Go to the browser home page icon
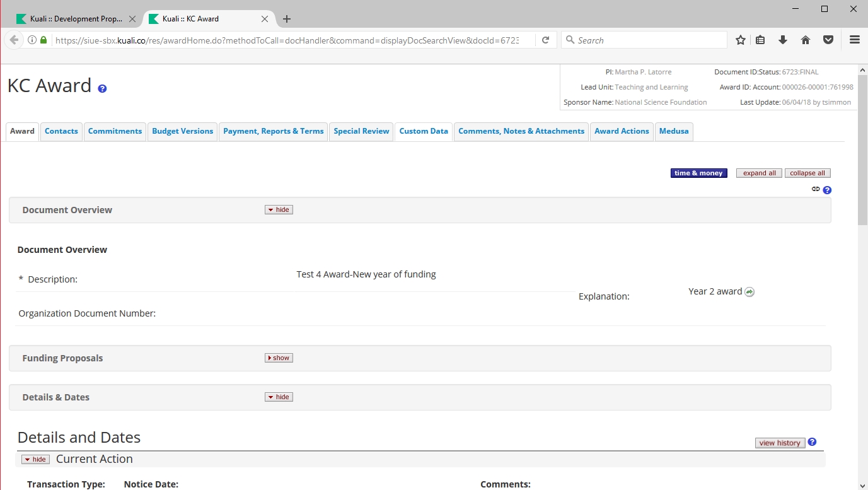Screen dimensions: 868x490 [x=806, y=40]
